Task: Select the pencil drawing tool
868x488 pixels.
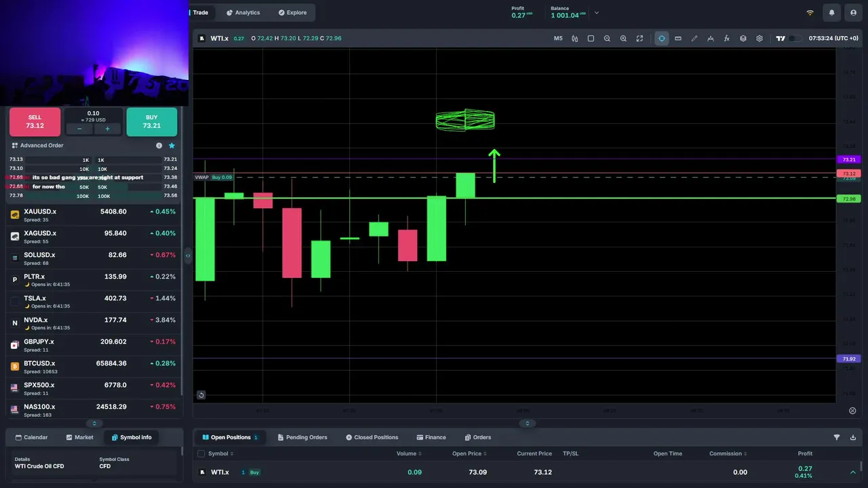Action: [x=694, y=39]
